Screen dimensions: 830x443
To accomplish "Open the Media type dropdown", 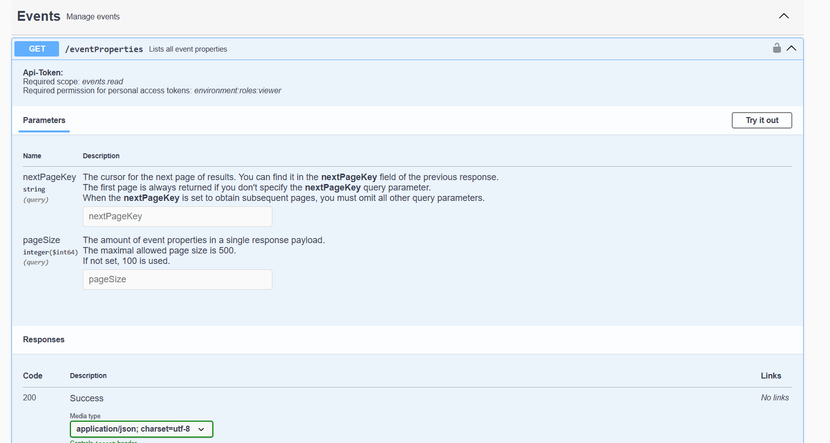I will 141,429.
